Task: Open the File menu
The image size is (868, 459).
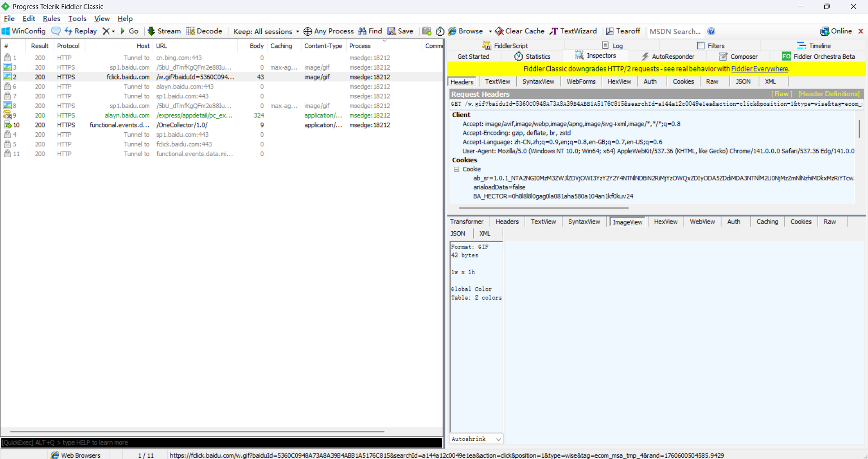Action: click(x=9, y=19)
